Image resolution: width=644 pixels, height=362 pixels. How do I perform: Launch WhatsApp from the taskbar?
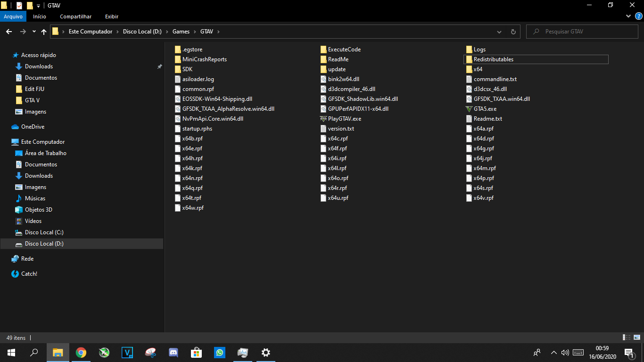pos(220,353)
